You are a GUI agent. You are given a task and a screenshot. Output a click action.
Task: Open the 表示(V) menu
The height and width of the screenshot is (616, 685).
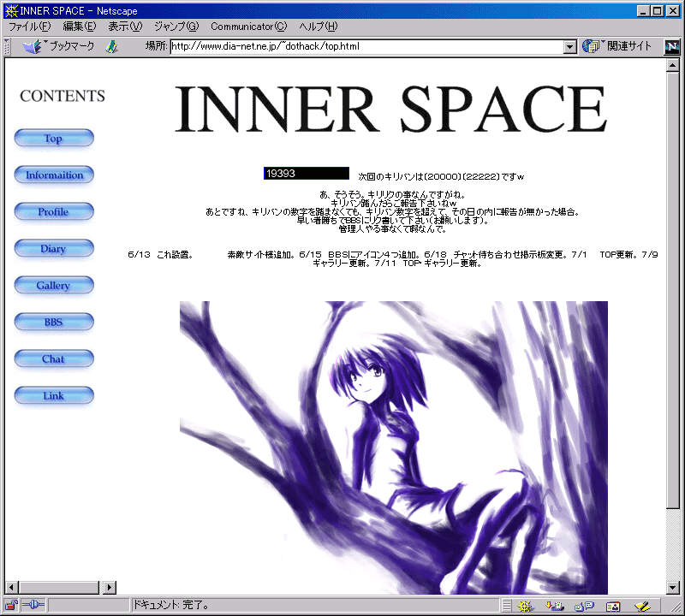pos(125,27)
